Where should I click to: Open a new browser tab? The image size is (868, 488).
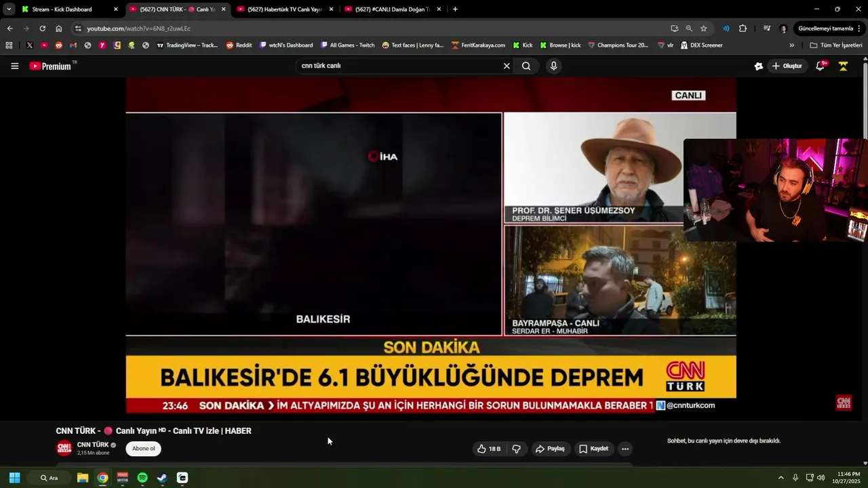[455, 9]
